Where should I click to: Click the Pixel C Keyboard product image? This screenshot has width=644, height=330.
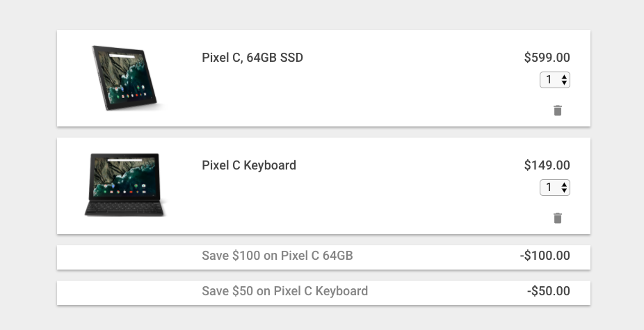tap(125, 185)
